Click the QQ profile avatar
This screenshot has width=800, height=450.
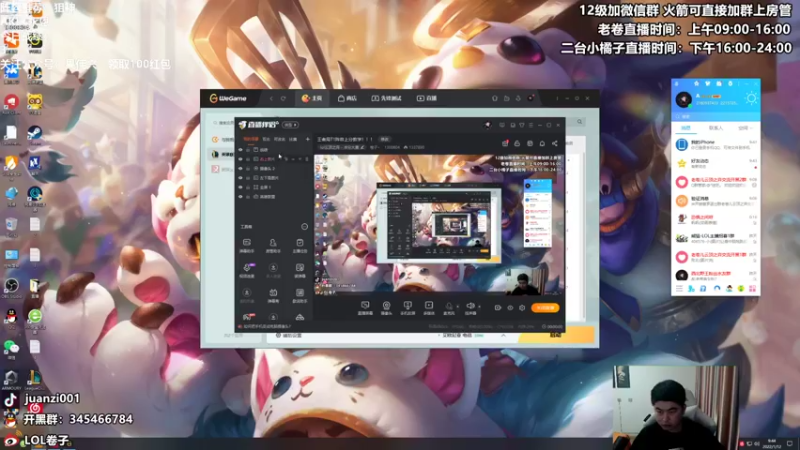[x=684, y=99]
